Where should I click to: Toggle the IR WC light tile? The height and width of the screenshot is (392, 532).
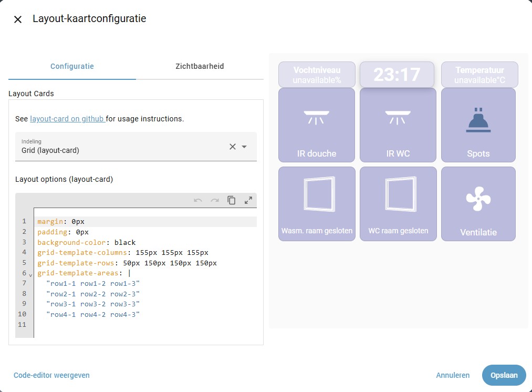pos(398,125)
